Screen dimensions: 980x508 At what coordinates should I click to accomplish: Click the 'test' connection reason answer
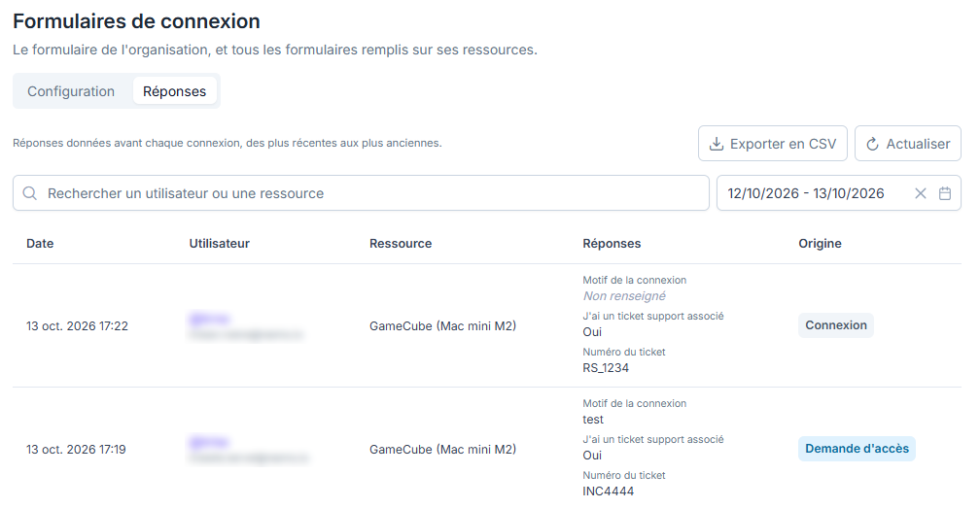[593, 420]
